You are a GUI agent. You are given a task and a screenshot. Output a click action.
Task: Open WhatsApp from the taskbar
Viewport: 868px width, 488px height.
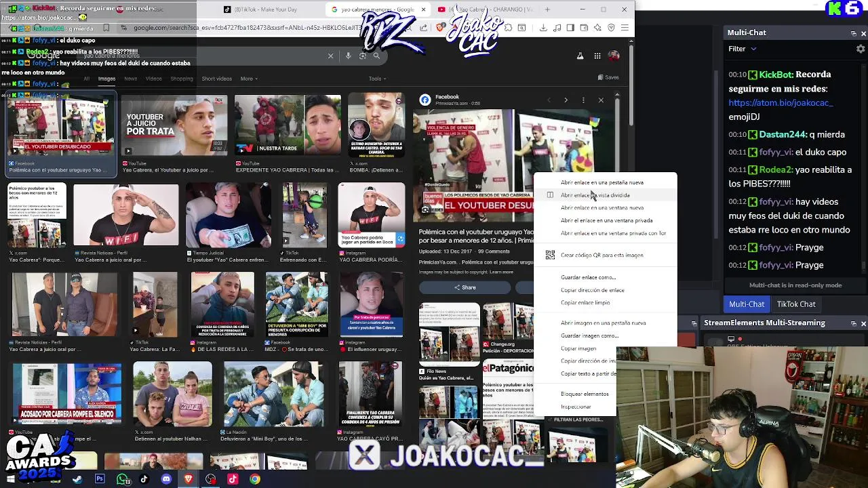[x=123, y=479]
